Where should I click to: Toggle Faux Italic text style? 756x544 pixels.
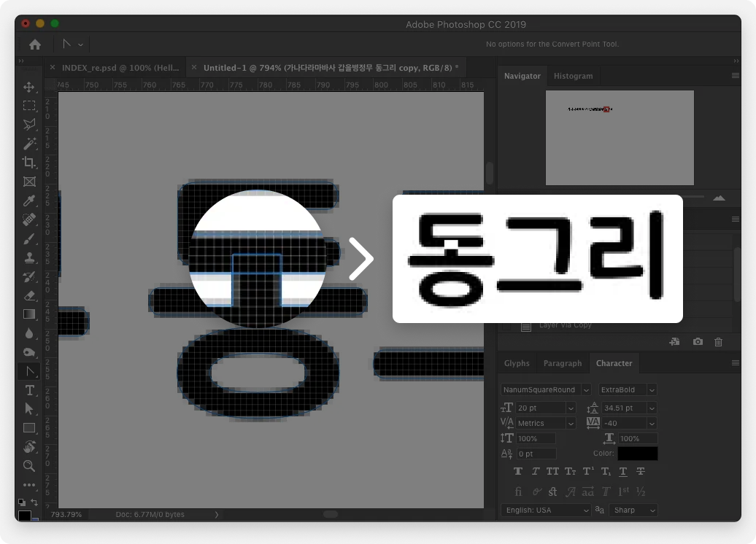coord(535,471)
